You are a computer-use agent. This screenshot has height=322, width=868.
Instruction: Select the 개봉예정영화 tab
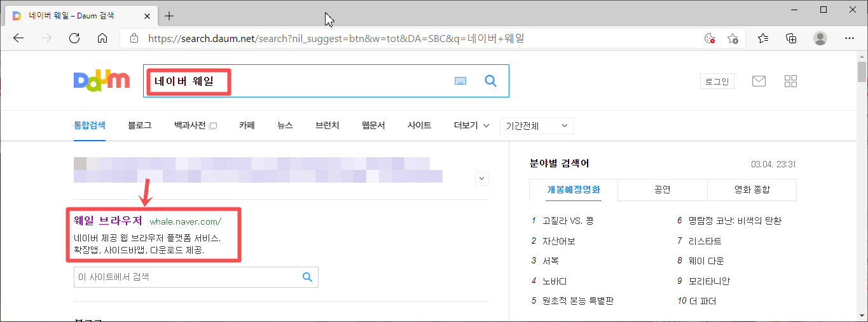[574, 190]
